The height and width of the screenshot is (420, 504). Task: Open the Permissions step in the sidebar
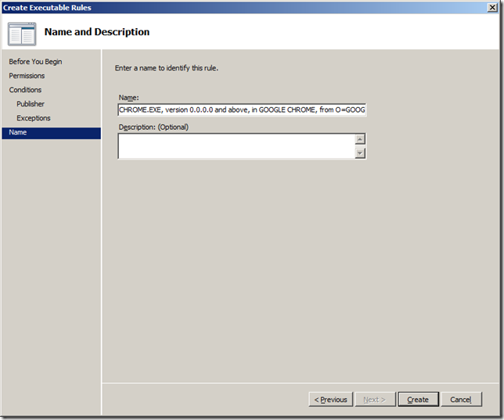[x=27, y=76]
